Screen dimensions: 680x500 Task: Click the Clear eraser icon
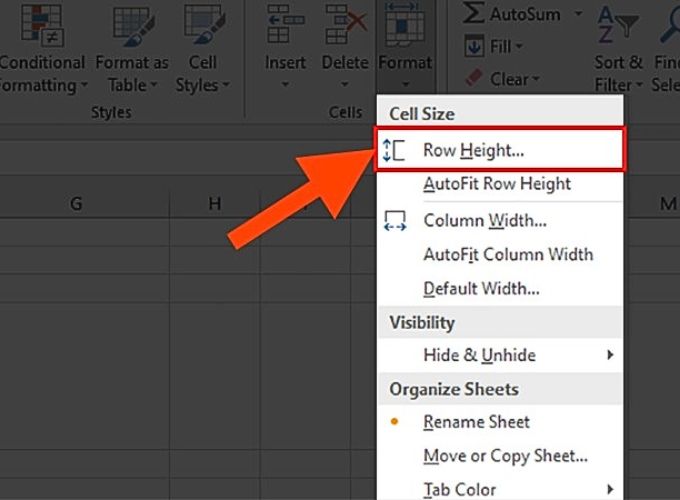tap(474, 78)
